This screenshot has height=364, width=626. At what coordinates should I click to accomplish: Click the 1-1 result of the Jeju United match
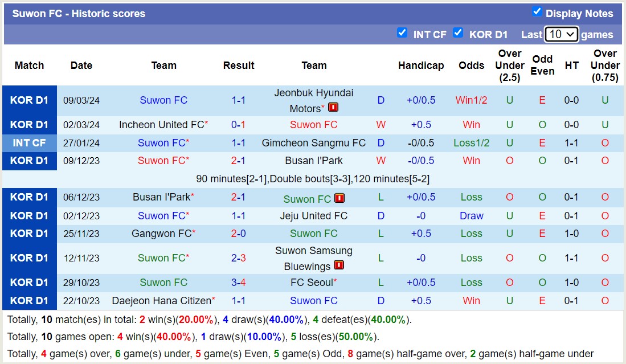239,216
